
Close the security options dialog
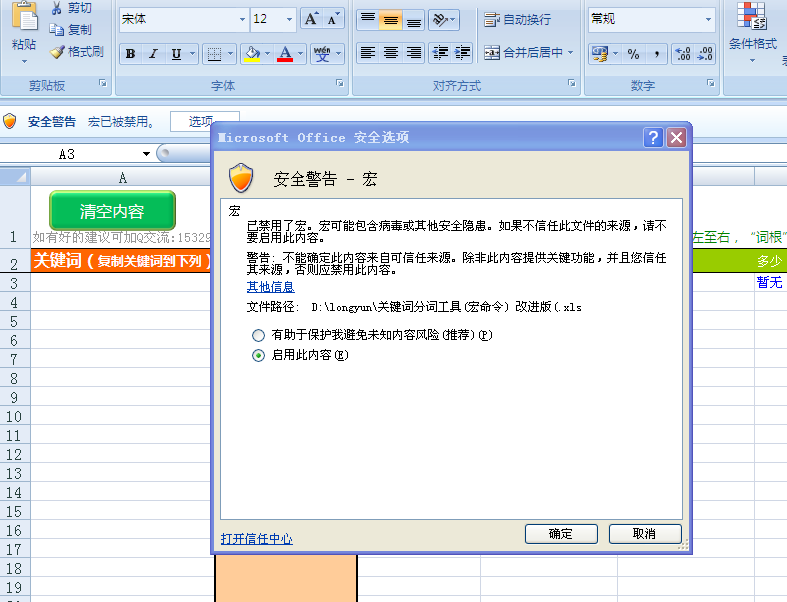pos(676,137)
